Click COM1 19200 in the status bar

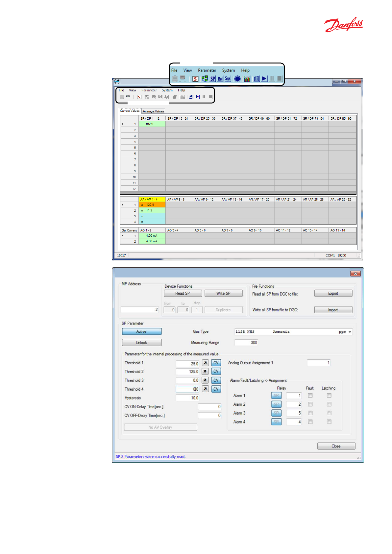point(336,255)
